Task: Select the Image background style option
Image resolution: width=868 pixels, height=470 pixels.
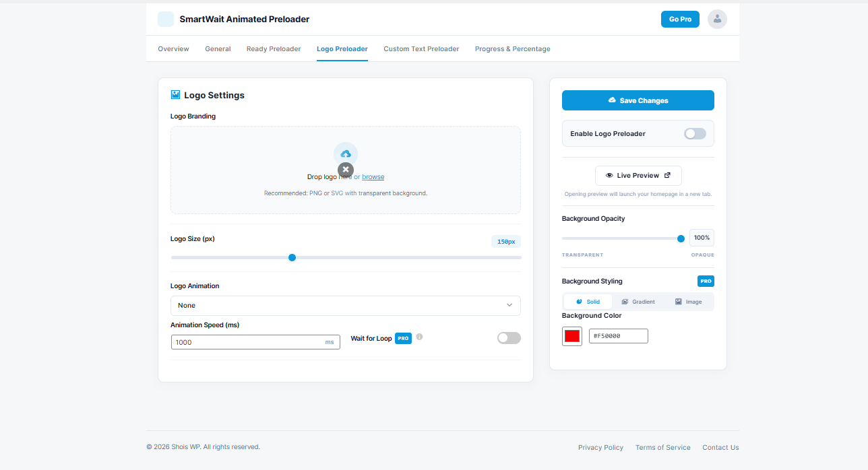Action: pos(688,302)
